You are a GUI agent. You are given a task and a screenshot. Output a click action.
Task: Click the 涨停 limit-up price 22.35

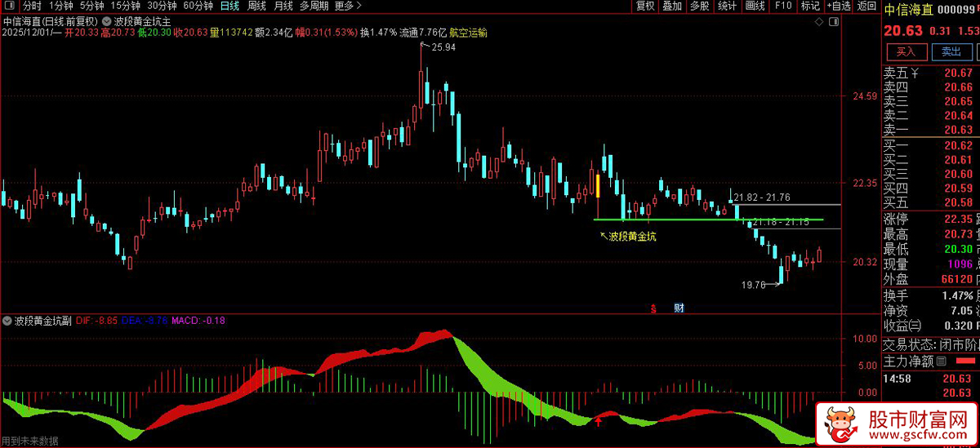pyautogui.click(x=958, y=219)
